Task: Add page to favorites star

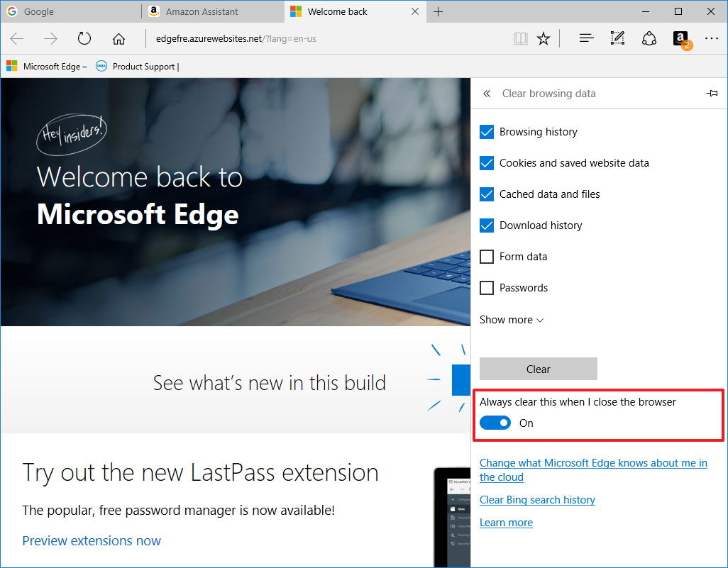Action: 544,38
